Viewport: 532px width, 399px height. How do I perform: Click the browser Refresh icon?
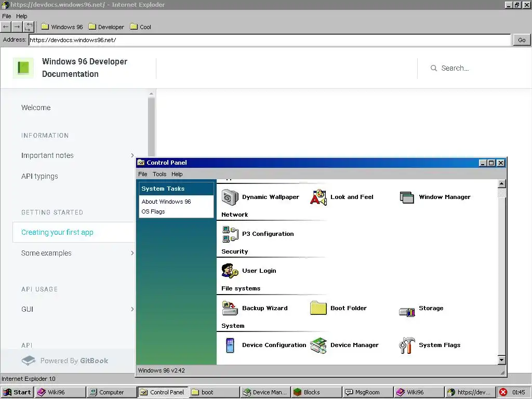click(x=29, y=27)
